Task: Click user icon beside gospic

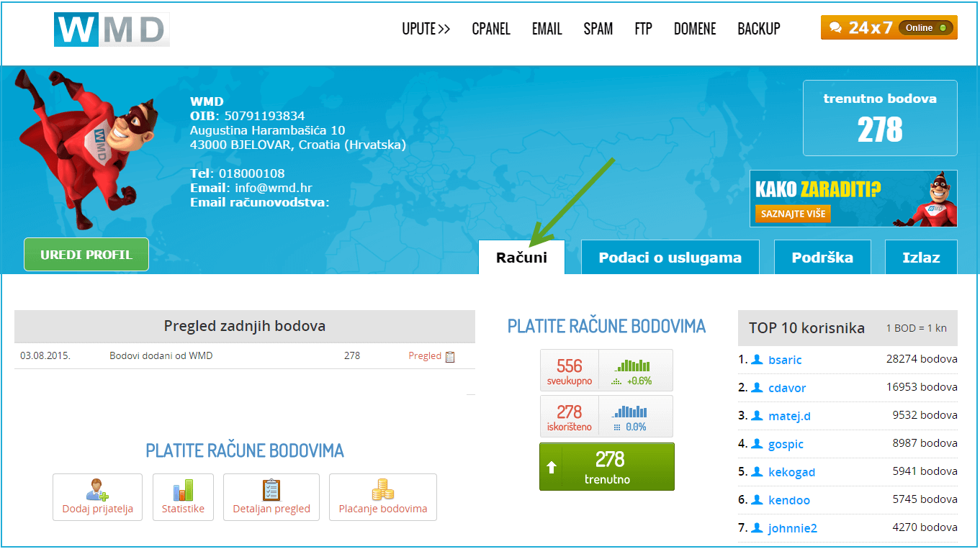Action: point(757,443)
